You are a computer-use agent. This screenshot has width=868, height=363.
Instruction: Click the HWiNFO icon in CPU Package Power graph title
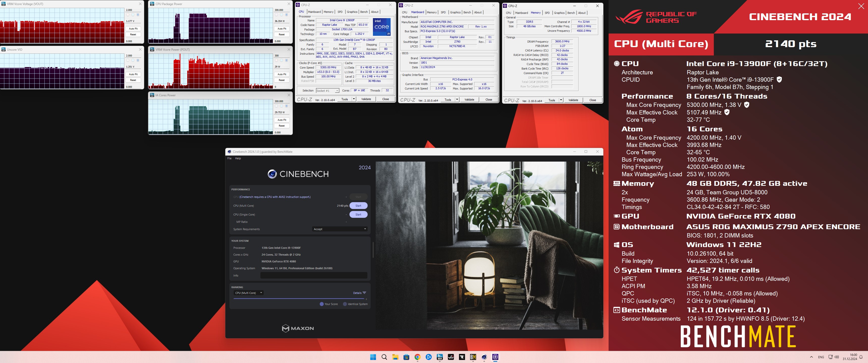point(152,4)
